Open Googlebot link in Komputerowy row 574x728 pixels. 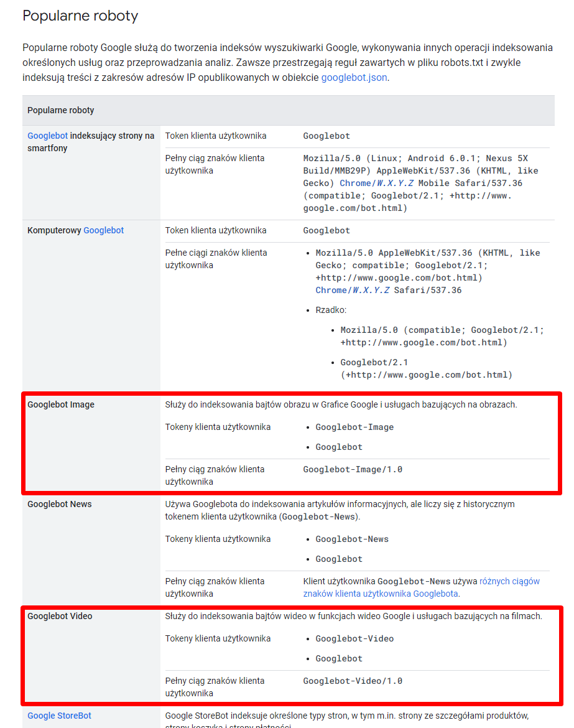point(103,230)
